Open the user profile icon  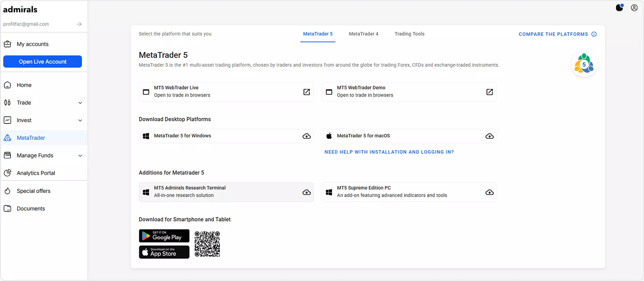coord(634,8)
